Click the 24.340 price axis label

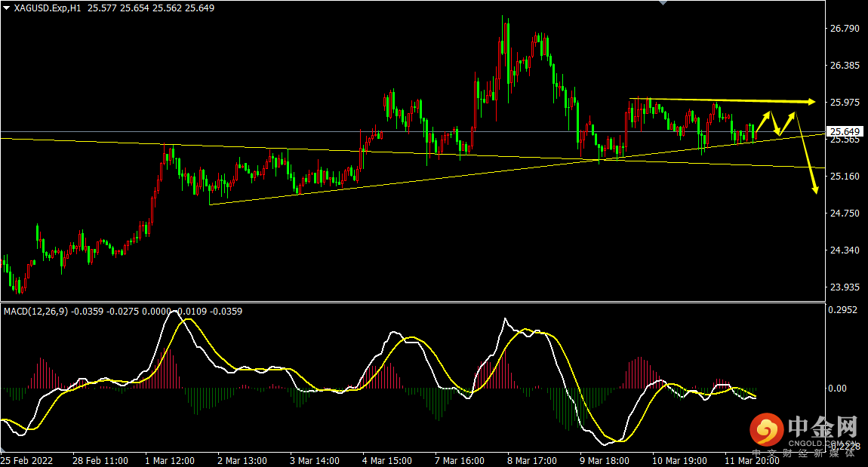tap(845, 250)
